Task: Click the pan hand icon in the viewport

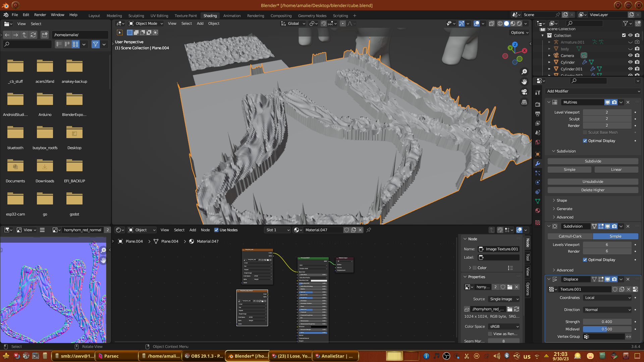Action: [524, 82]
